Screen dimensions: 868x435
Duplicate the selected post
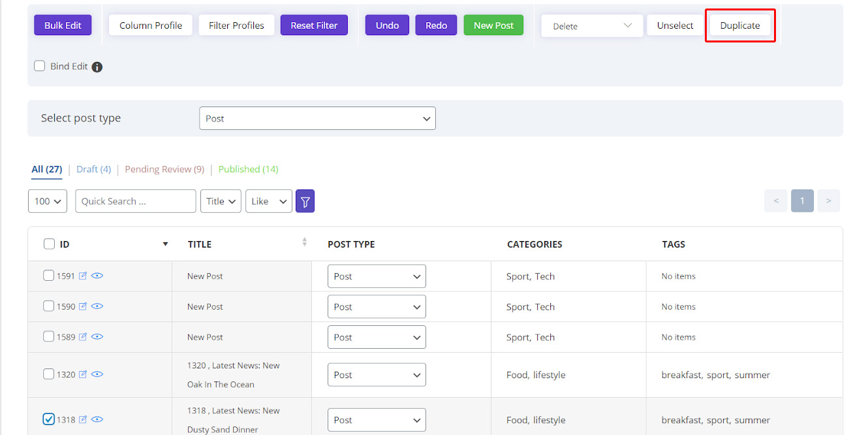pyautogui.click(x=740, y=25)
